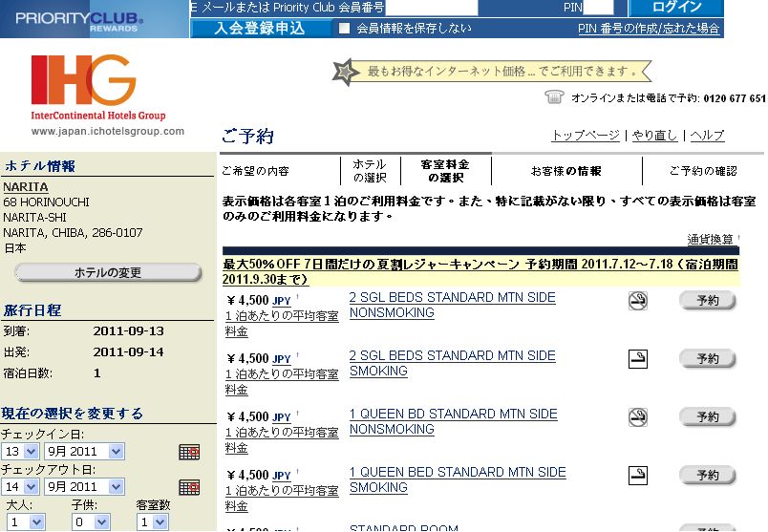Click the member number input field
The width and height of the screenshot is (768, 532).
pyautogui.click(x=431, y=8)
